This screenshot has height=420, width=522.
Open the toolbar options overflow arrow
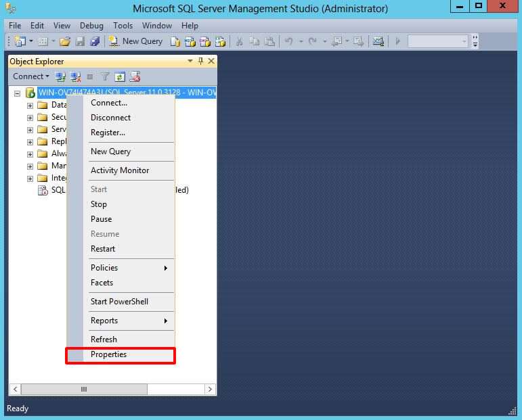(x=475, y=41)
